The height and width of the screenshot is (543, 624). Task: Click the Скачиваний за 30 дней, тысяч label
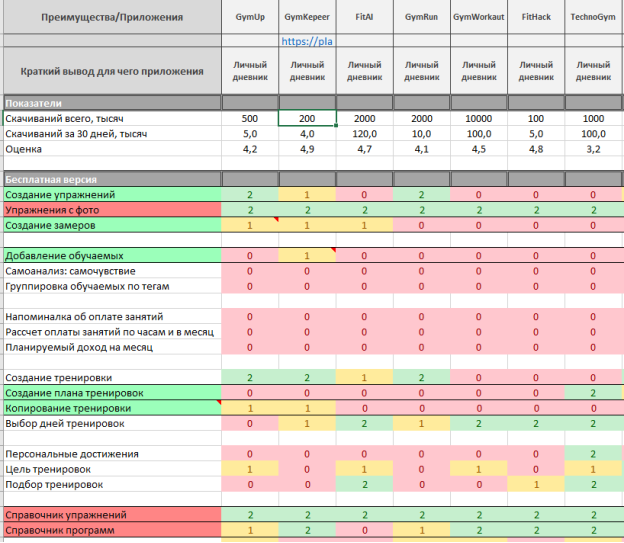click(x=76, y=134)
